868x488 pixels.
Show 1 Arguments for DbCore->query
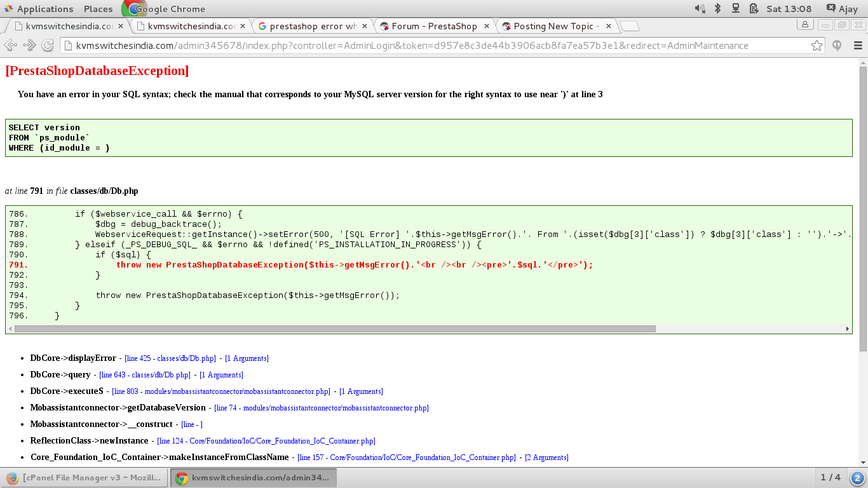tap(221, 375)
